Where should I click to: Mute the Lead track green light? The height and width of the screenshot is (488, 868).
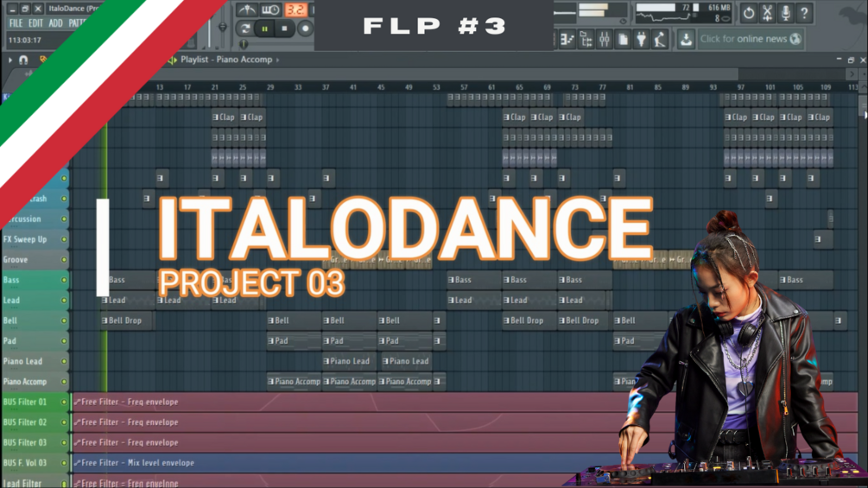click(64, 301)
